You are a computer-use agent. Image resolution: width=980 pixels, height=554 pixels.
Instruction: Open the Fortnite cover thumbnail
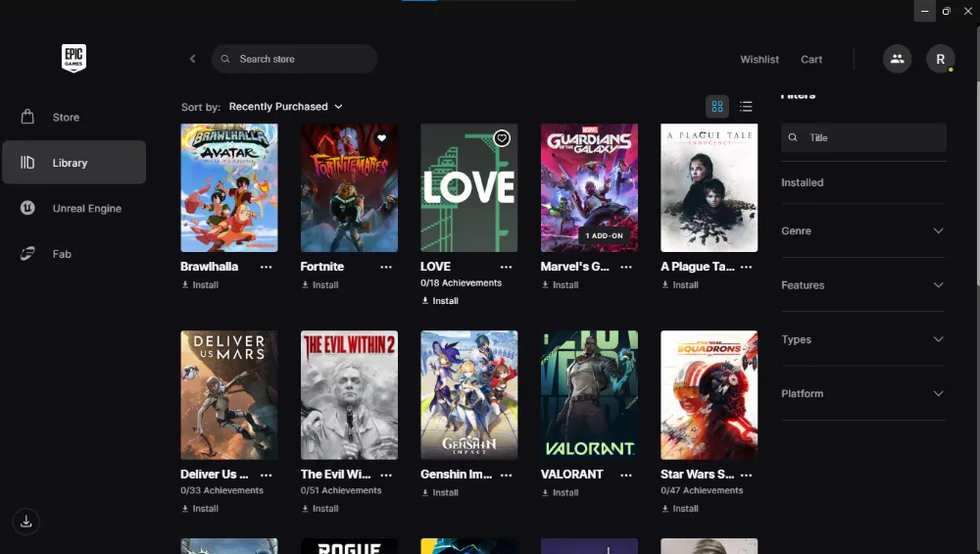pyautogui.click(x=349, y=187)
